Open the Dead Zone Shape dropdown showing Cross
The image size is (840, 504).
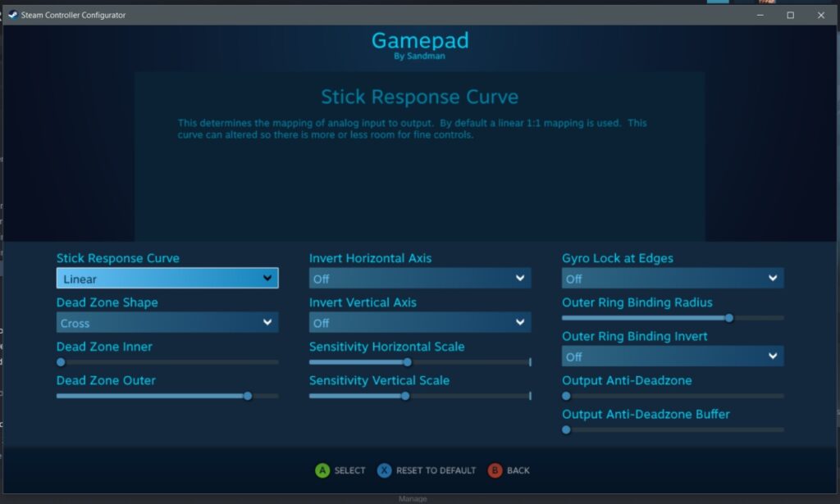coord(167,322)
